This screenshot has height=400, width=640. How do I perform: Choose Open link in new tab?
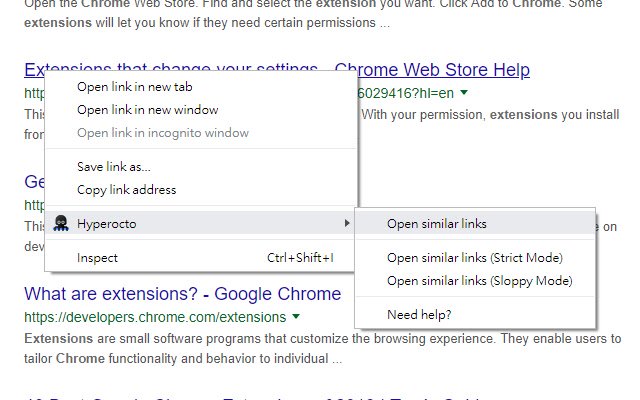pos(200,87)
